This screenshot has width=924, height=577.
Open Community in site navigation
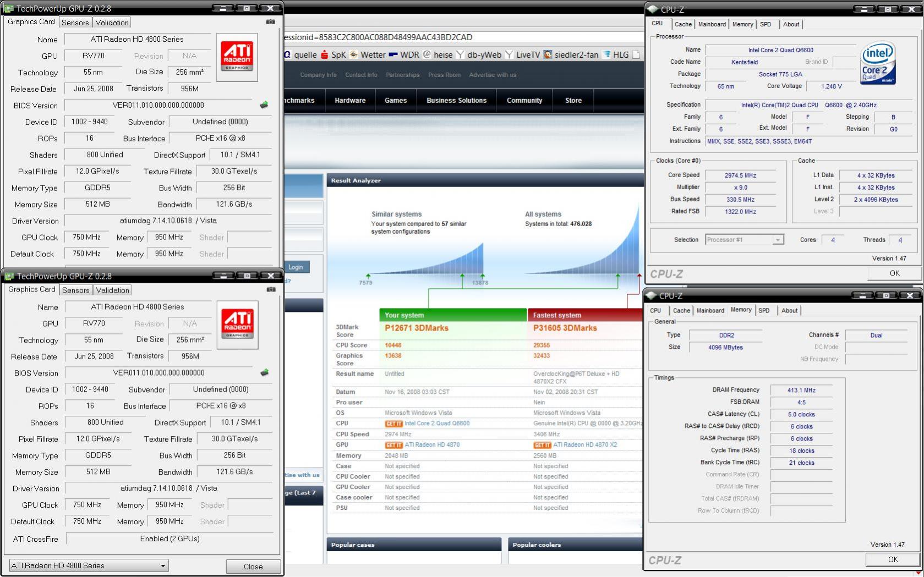(x=524, y=101)
